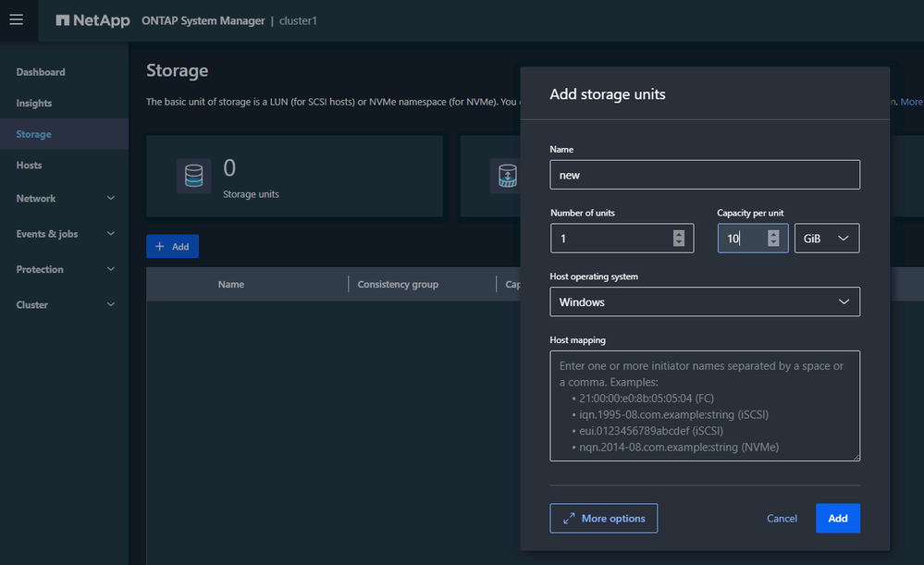Expand the Network sidebar section

[x=110, y=199]
